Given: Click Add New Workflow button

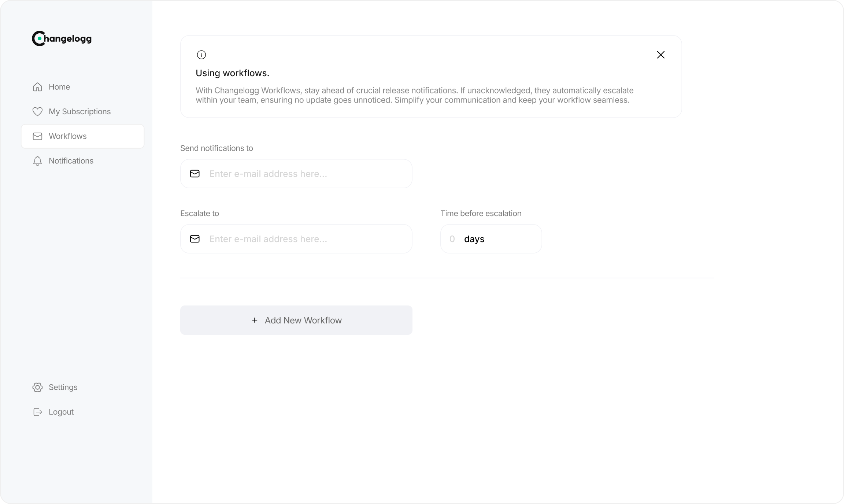Looking at the screenshot, I should point(296,320).
